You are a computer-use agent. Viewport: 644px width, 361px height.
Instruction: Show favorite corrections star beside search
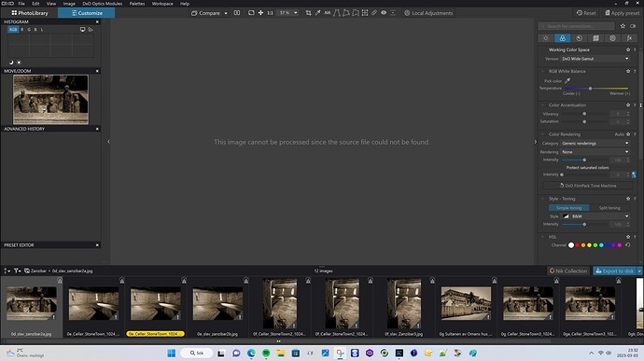(x=623, y=26)
